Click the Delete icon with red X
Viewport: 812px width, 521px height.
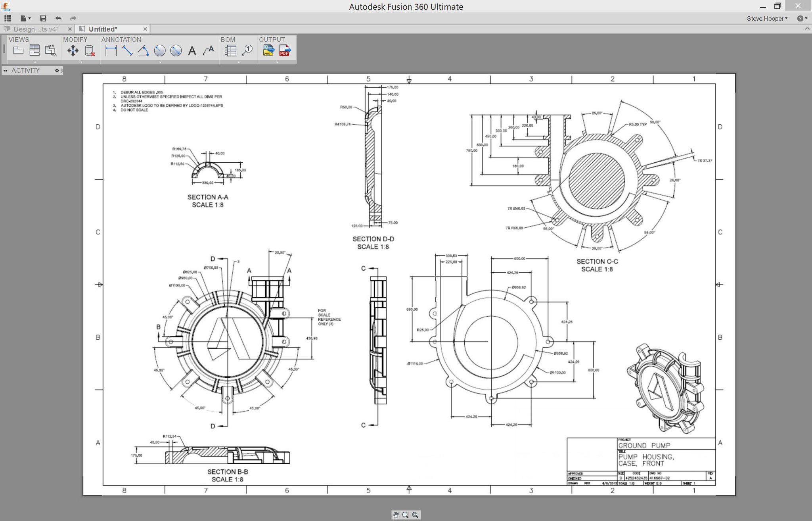(90, 50)
